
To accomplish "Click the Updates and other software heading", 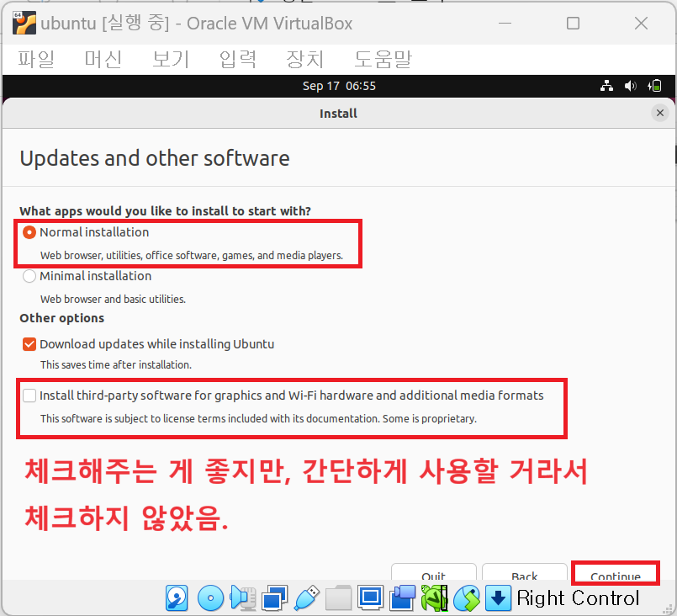I will 155,158.
